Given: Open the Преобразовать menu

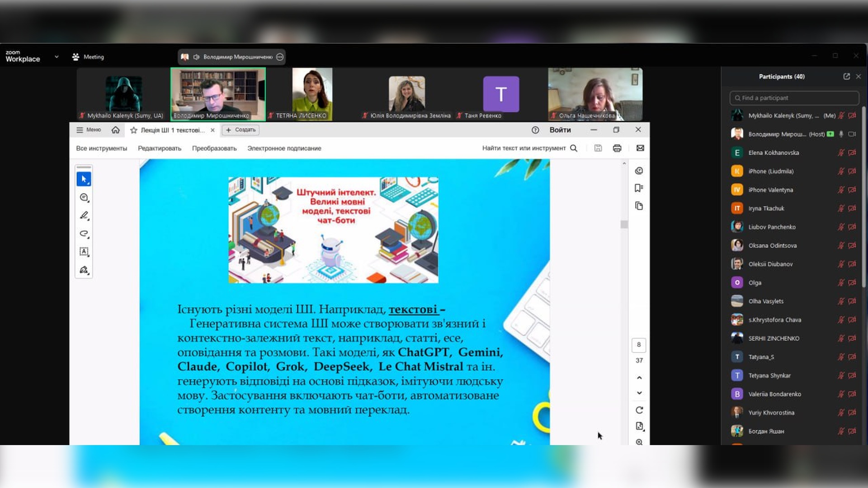Looking at the screenshot, I should coord(214,148).
